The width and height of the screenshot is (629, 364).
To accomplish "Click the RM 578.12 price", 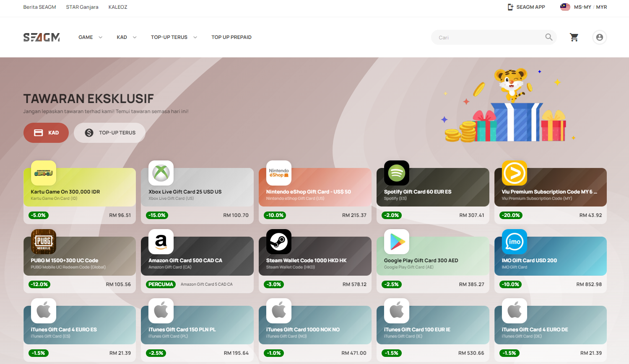I will click(x=354, y=284).
